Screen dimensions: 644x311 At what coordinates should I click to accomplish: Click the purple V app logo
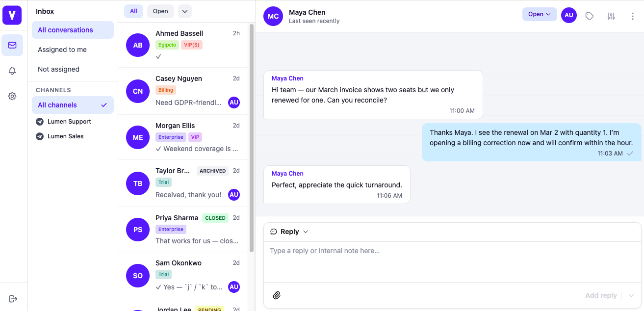click(12, 15)
